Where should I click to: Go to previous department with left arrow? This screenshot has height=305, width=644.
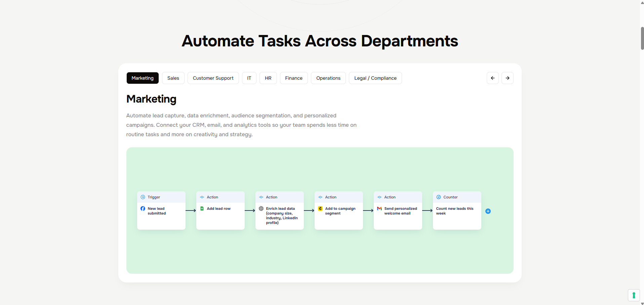[x=493, y=78]
